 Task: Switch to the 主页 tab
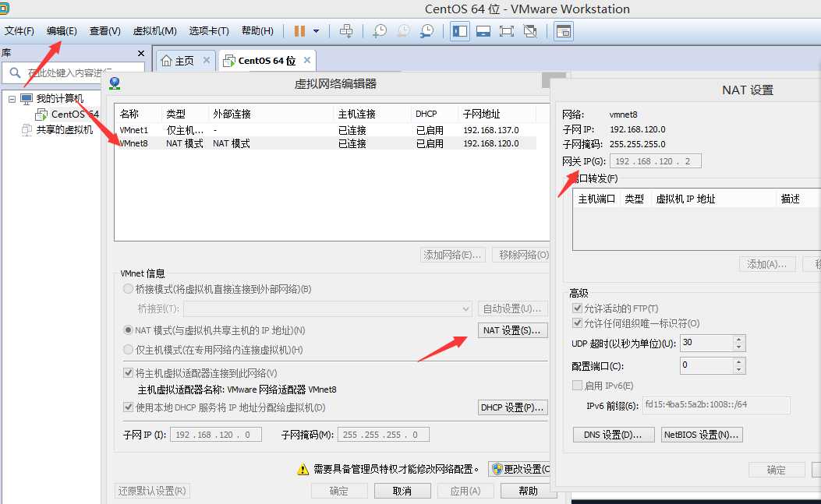(x=184, y=61)
